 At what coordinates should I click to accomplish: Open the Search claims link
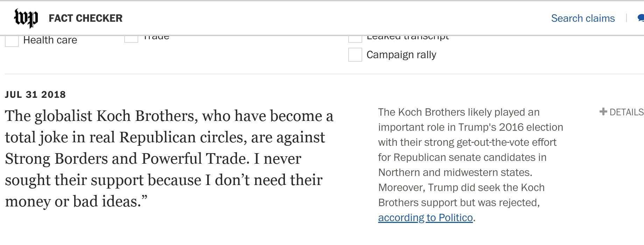[x=583, y=18]
